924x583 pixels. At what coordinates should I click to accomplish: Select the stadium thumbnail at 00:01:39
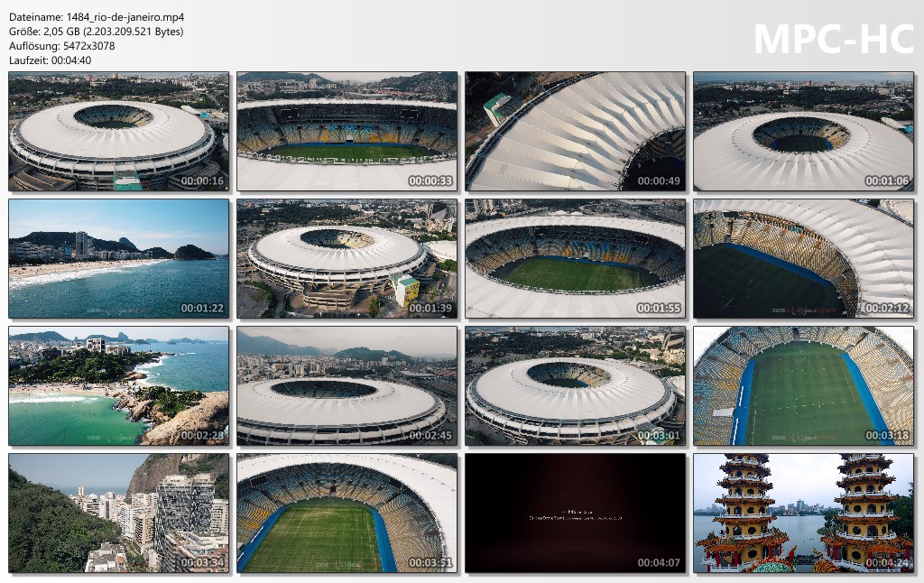click(x=346, y=259)
